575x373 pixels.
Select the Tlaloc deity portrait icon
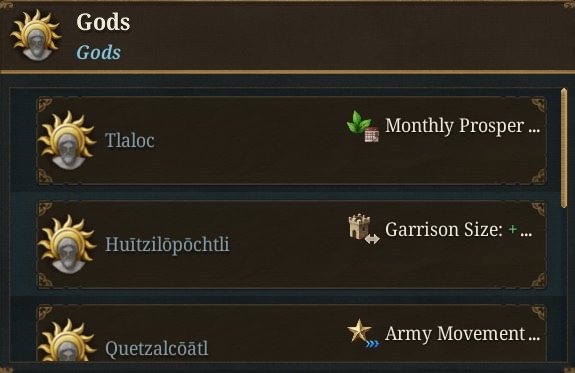67,140
